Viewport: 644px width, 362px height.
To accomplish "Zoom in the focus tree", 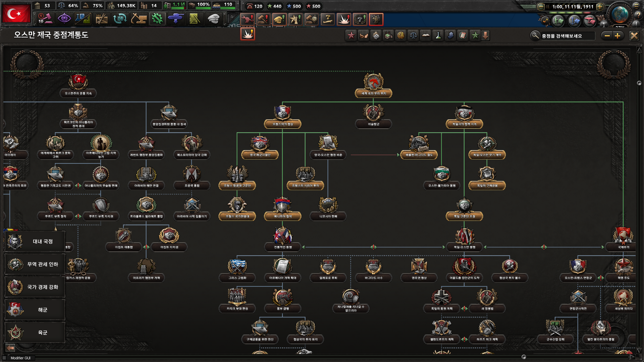I will [618, 36].
